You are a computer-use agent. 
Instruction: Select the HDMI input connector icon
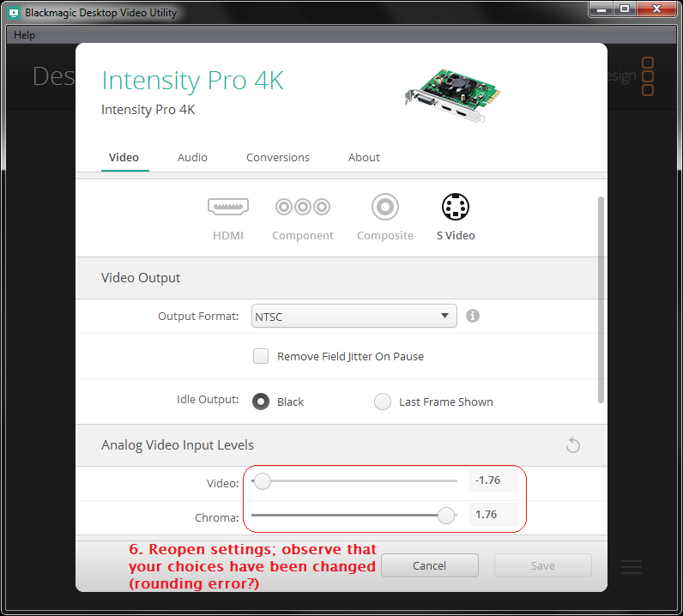click(x=228, y=207)
